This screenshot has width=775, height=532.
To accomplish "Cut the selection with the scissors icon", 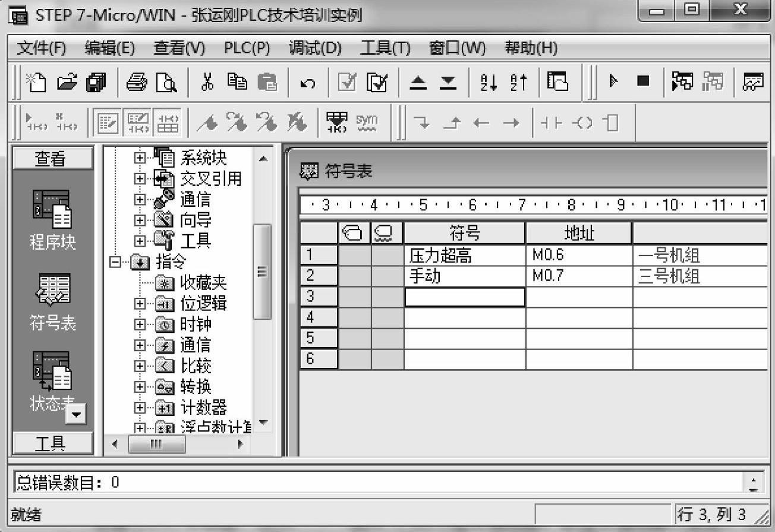I will coord(207,81).
